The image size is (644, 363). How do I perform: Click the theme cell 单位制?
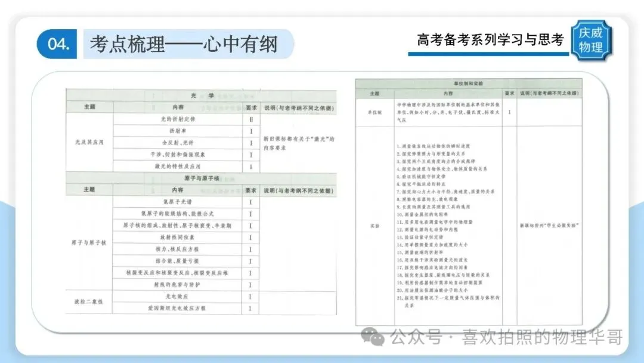pyautogui.click(x=374, y=112)
